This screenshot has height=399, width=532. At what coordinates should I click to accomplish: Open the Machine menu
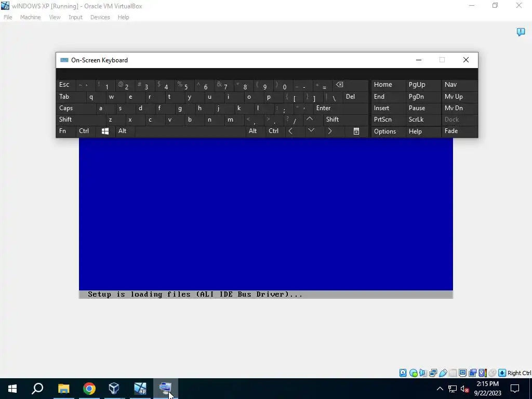coord(30,17)
